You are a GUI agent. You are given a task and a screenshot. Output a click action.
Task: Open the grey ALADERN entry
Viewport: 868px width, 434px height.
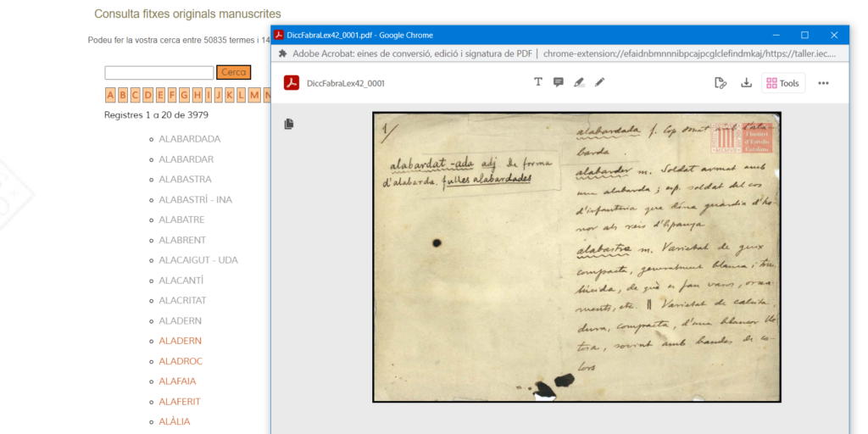pos(180,321)
